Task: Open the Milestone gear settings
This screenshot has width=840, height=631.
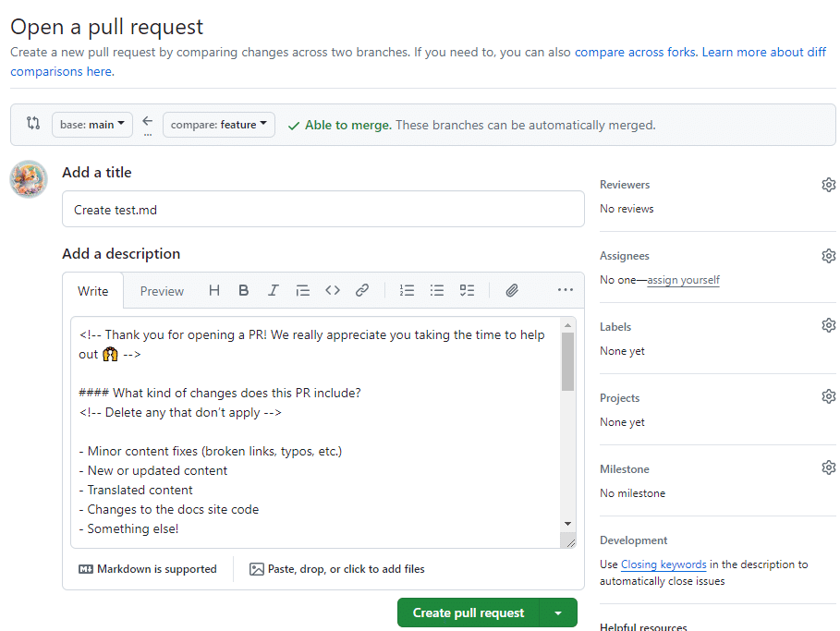Action: pyautogui.click(x=829, y=467)
